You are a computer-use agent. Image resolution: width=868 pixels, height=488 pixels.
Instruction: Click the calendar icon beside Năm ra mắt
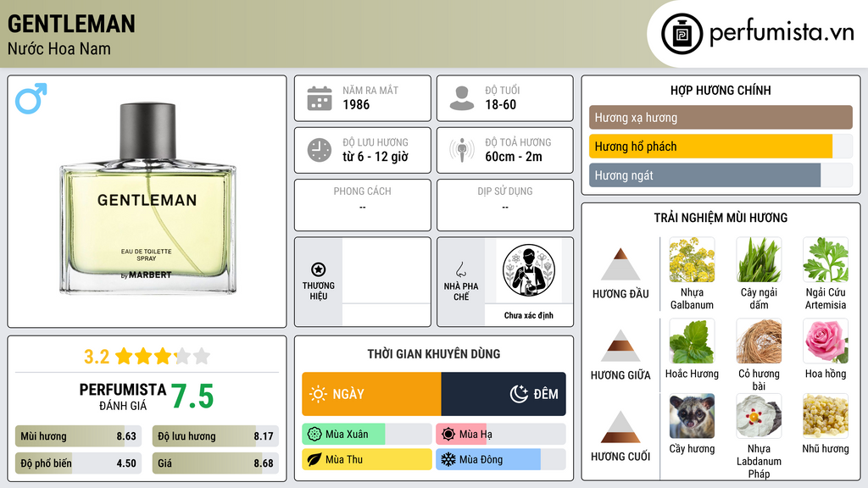point(320,98)
